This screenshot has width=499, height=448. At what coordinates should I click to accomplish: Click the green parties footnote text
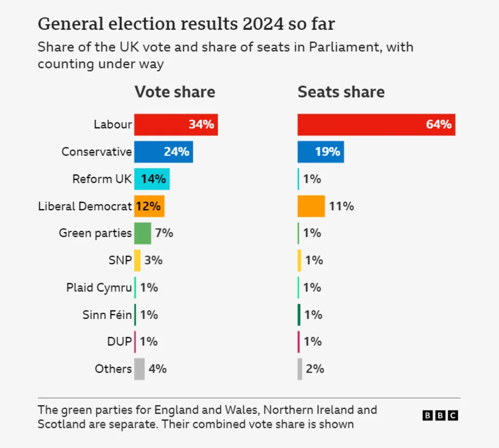(x=207, y=417)
